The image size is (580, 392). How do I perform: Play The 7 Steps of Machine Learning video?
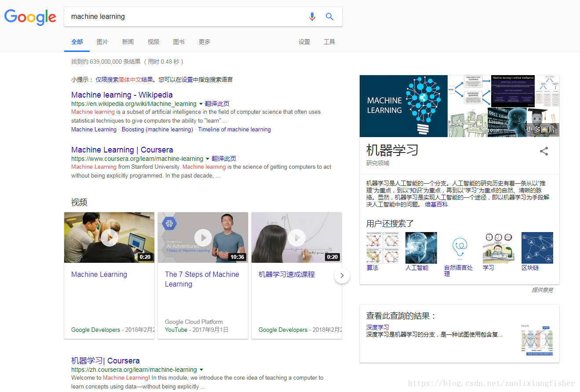pos(203,238)
